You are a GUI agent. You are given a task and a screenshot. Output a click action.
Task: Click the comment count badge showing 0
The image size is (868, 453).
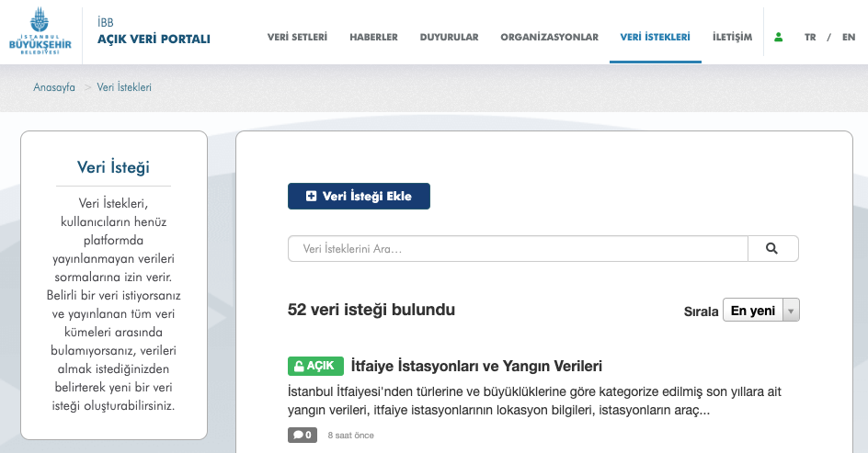pyautogui.click(x=303, y=435)
